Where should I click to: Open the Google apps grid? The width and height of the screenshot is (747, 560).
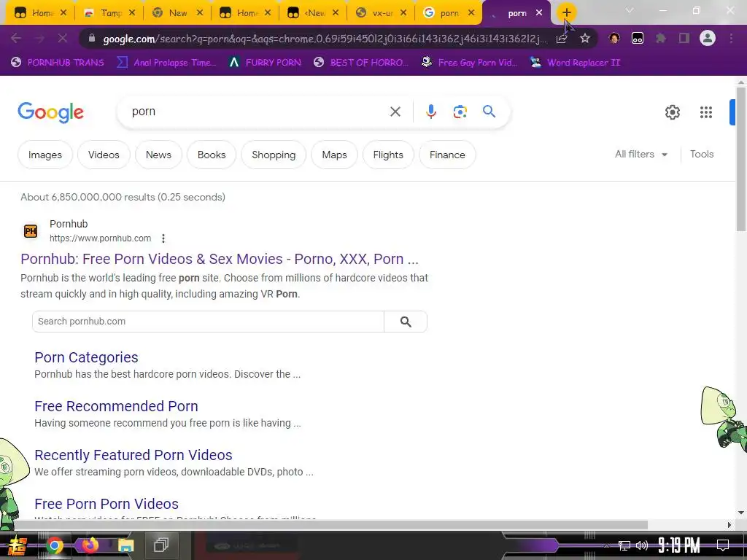pos(706,112)
